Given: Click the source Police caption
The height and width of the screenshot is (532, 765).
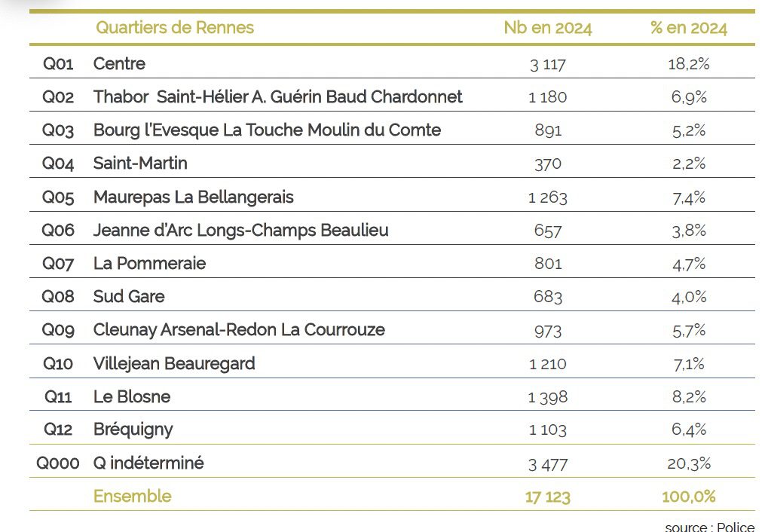Looking at the screenshot, I should pos(709,527).
